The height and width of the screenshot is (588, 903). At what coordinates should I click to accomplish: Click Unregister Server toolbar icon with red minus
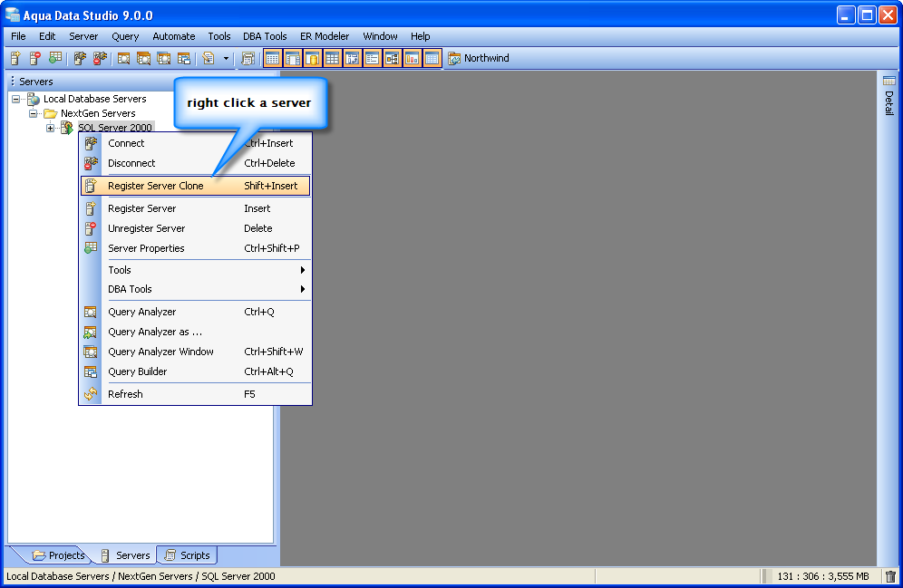pos(35,58)
